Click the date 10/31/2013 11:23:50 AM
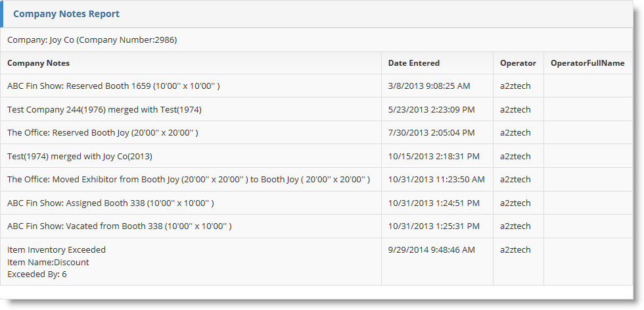644x310 pixels. [x=436, y=179]
